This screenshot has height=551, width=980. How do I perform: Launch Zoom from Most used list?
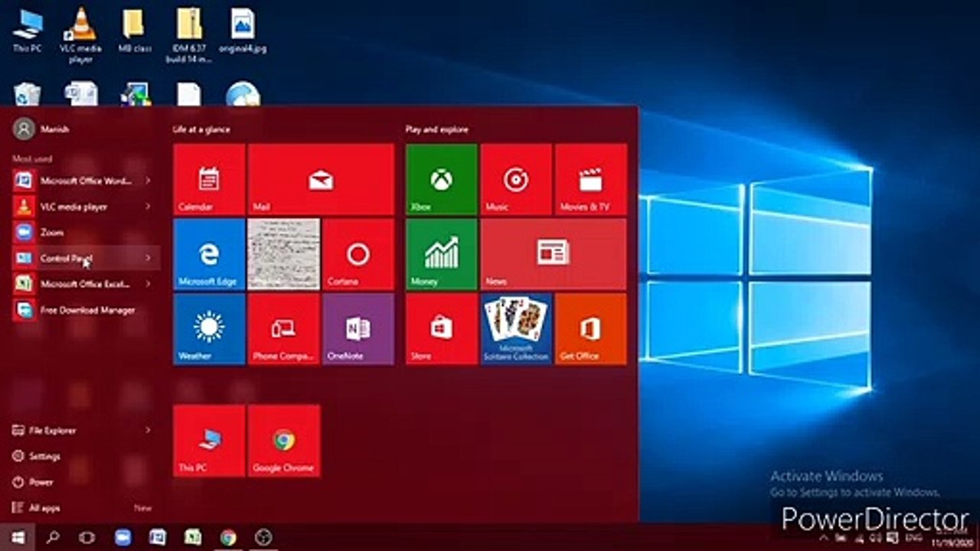pos(85,233)
